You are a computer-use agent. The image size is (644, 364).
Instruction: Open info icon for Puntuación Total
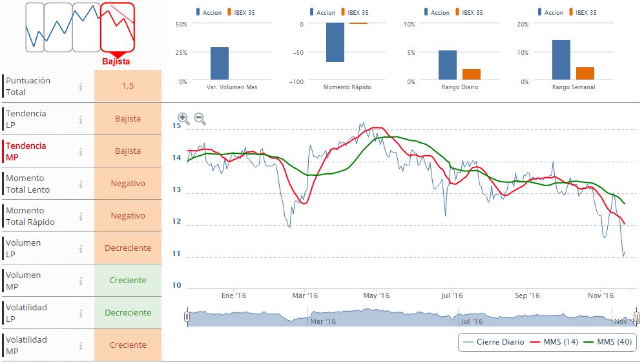coord(81,87)
